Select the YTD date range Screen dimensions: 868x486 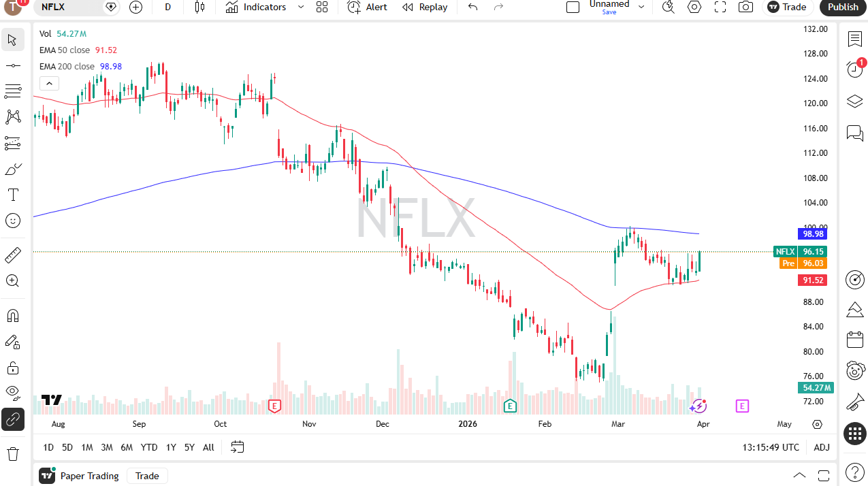(149, 447)
